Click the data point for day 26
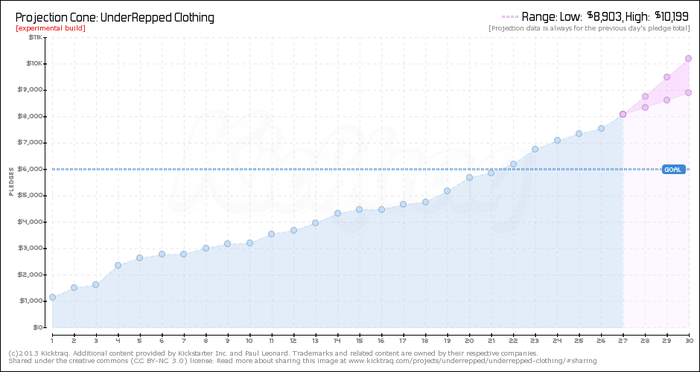The width and height of the screenshot is (700, 372). pyautogui.click(x=601, y=128)
